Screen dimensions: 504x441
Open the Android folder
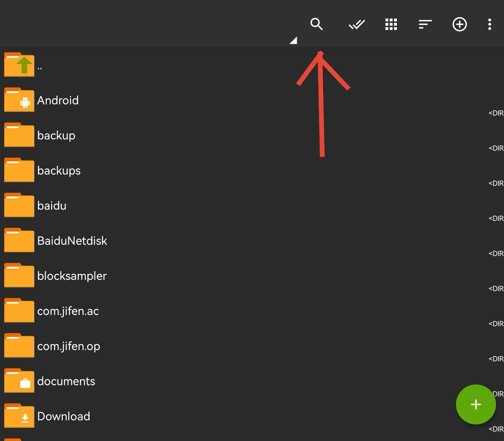coord(252,100)
